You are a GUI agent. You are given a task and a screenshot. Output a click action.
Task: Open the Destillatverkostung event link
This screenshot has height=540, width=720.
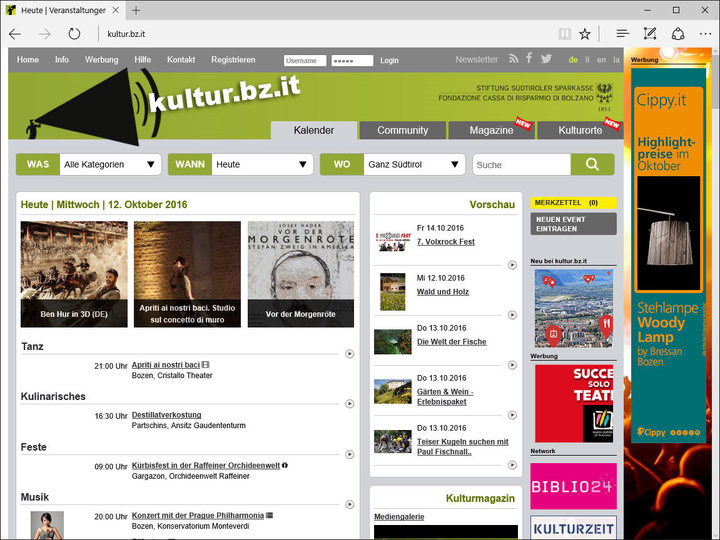coord(167,415)
